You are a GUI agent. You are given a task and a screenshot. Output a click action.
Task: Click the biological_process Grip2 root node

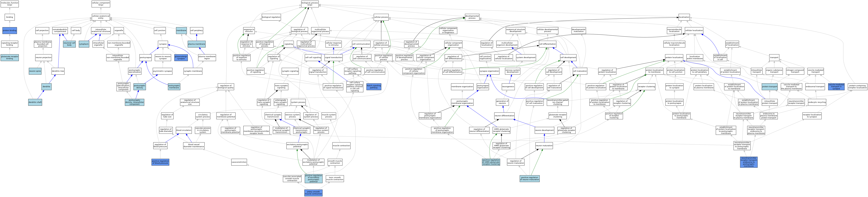(310, 4)
